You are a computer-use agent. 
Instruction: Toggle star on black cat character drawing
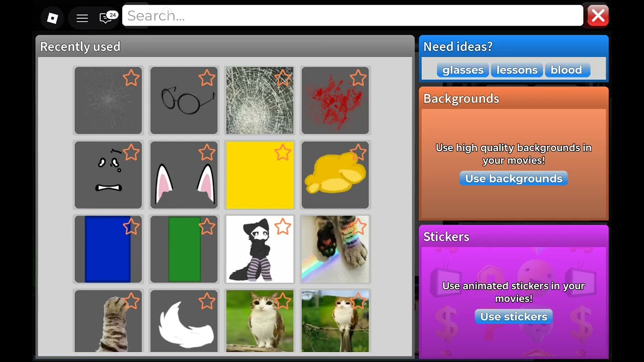pos(283,227)
